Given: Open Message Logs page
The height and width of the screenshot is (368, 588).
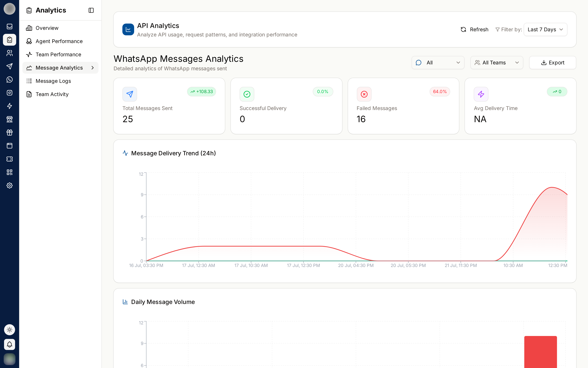Looking at the screenshot, I should (x=60, y=81).
